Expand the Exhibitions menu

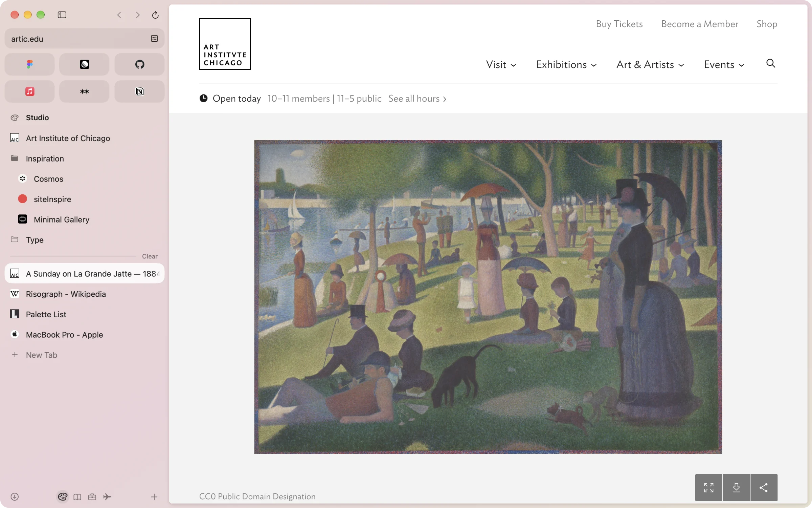tap(566, 64)
